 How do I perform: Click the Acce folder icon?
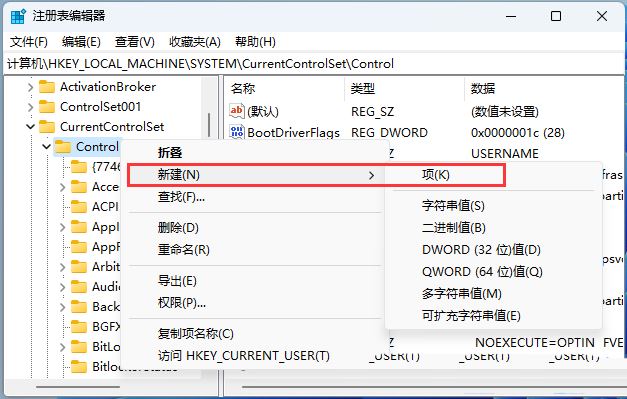pos(79,187)
